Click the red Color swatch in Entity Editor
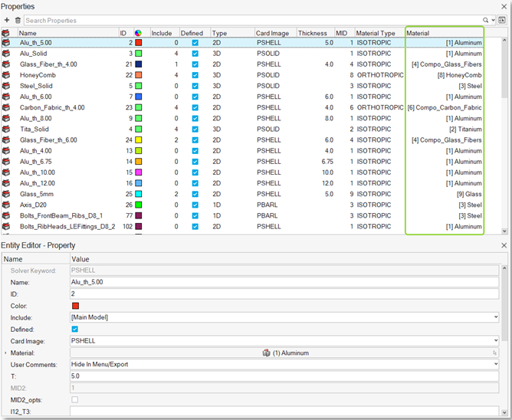 75,306
